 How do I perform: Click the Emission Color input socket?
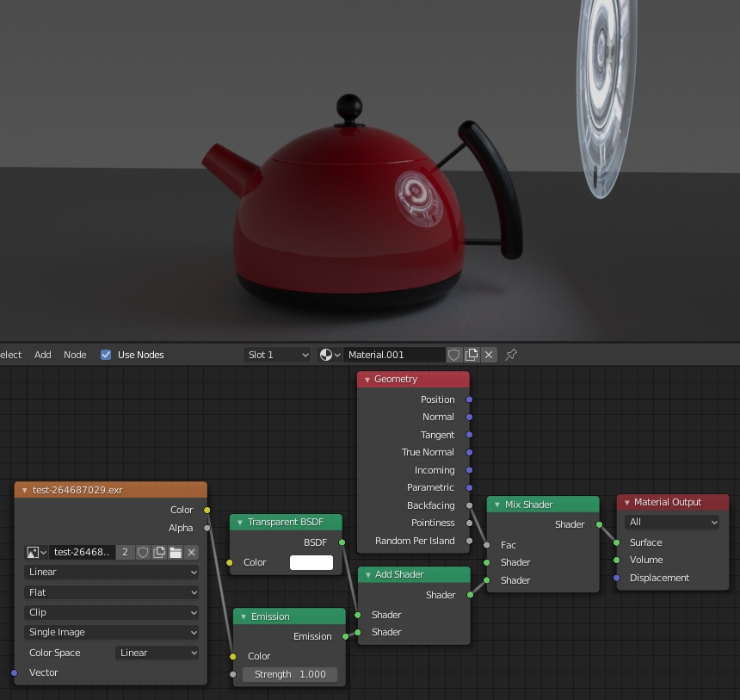(x=232, y=657)
